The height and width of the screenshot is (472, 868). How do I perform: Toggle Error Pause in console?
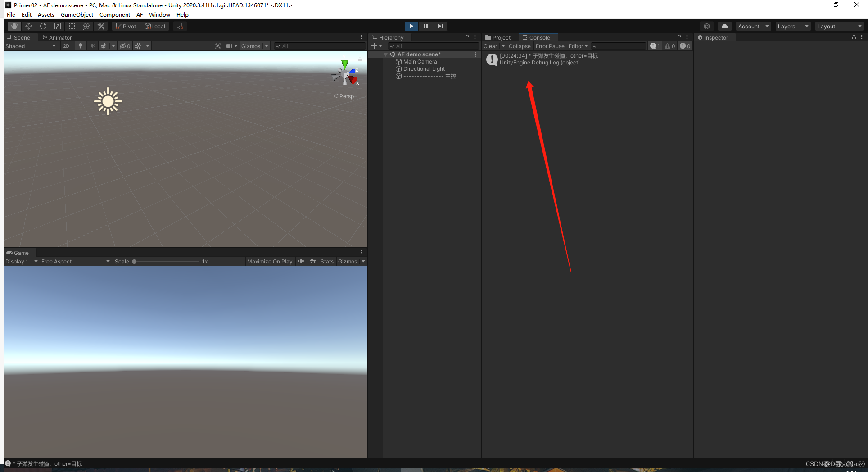550,46
